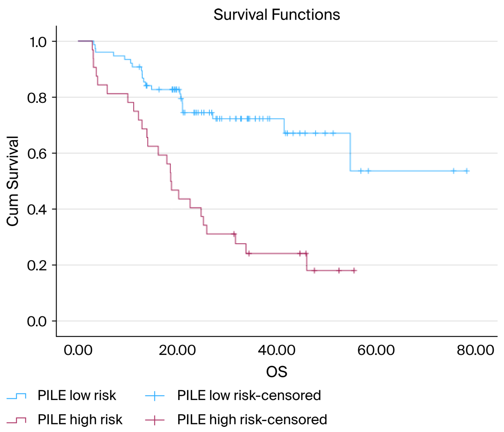Select 'PILE low risk-censored' legend text
The height and width of the screenshot is (432, 504).
coord(249,396)
